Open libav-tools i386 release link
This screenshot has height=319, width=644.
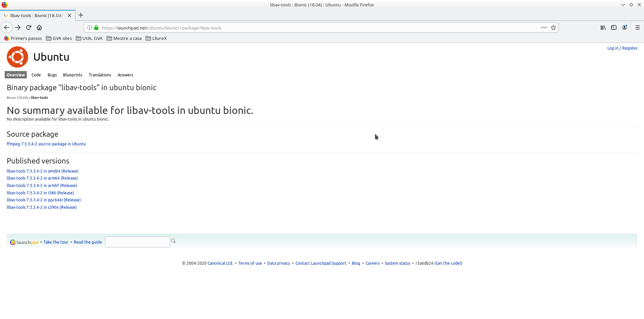[x=40, y=193]
